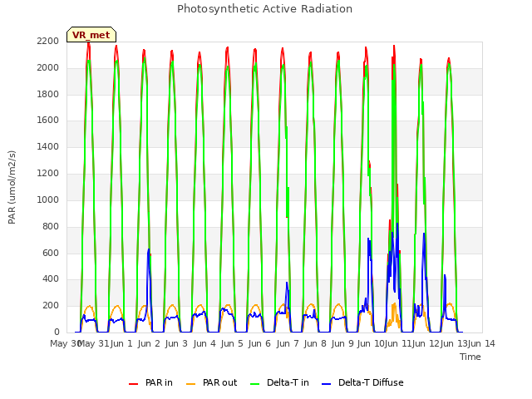Click the 2000 y-axis tick label
The height and width of the screenshot is (399, 532).
[x=48, y=67]
